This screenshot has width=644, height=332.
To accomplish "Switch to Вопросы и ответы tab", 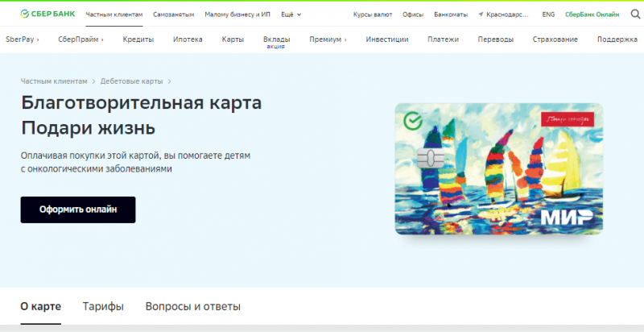I will coord(192,306).
